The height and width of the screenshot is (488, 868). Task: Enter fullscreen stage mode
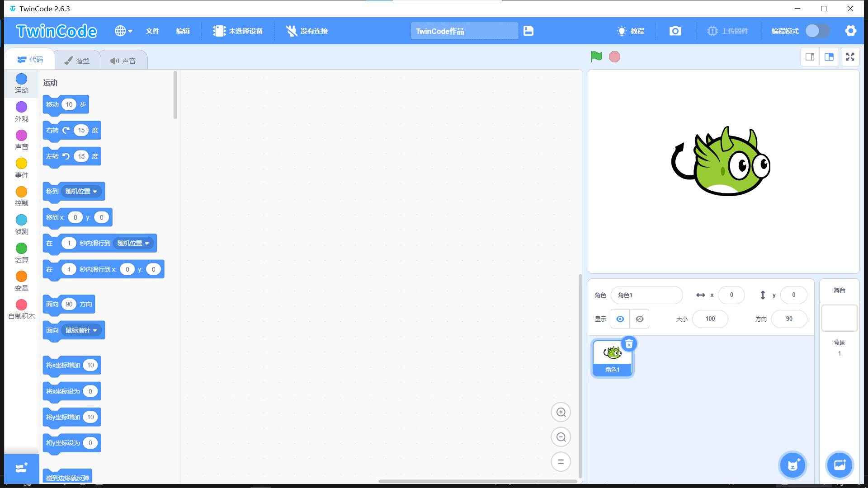(850, 57)
